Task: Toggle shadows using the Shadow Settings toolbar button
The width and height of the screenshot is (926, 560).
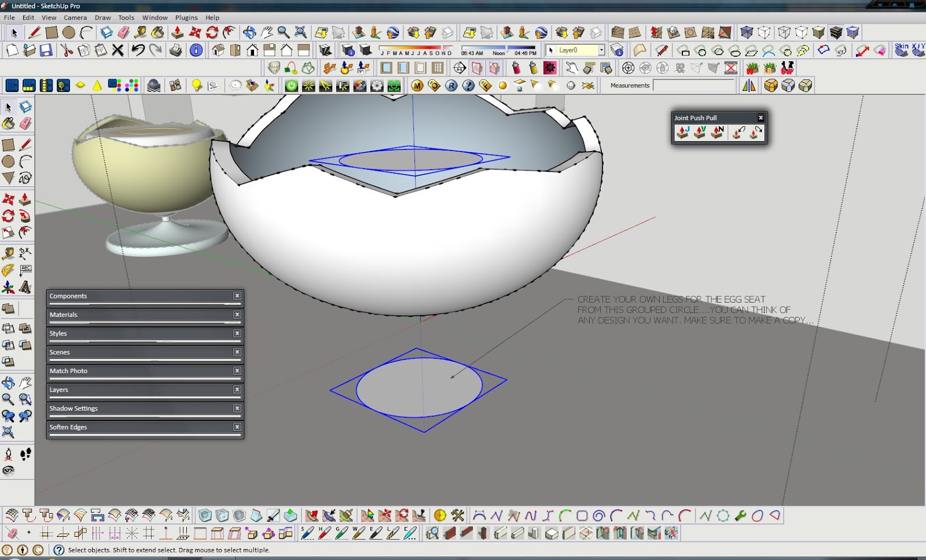Action: click(x=365, y=50)
